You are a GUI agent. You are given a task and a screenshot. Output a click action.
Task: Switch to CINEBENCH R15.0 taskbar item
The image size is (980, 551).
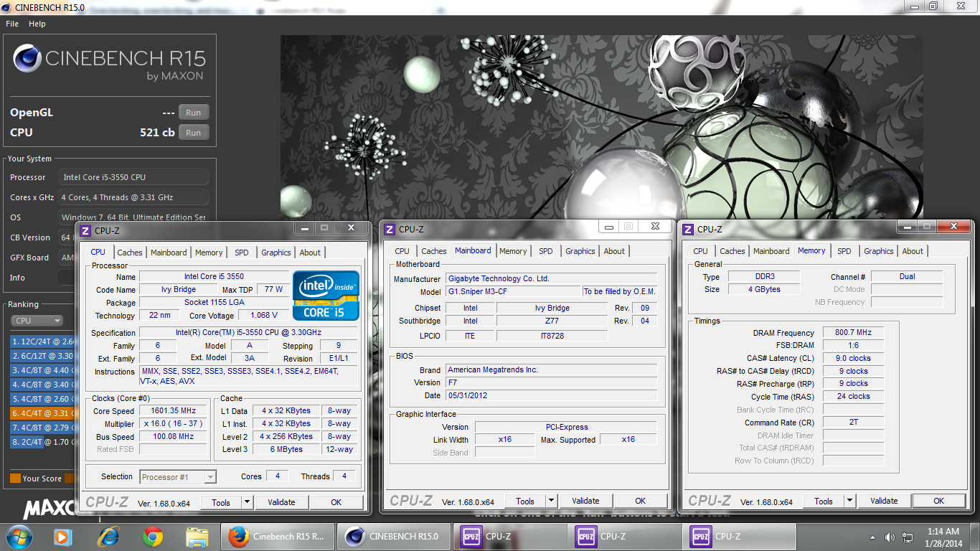tap(394, 536)
